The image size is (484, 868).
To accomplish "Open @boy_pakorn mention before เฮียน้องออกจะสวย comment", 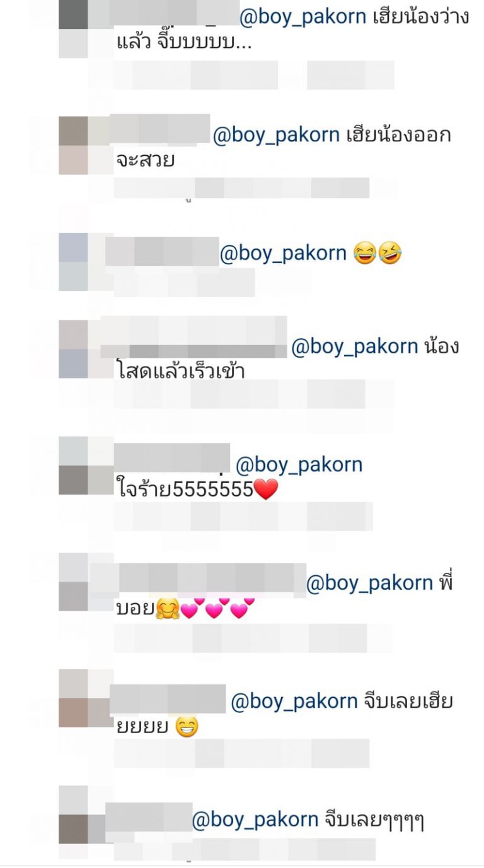I will (276, 135).
